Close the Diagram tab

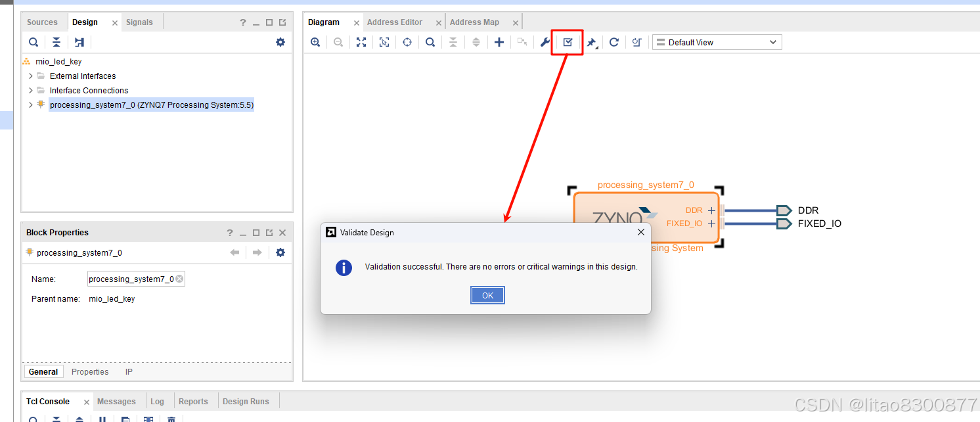(x=357, y=23)
